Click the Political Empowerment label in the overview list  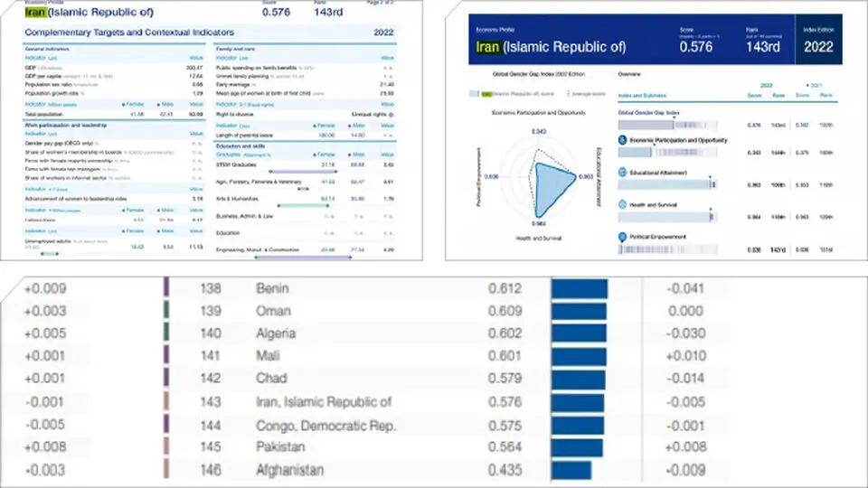657,237
